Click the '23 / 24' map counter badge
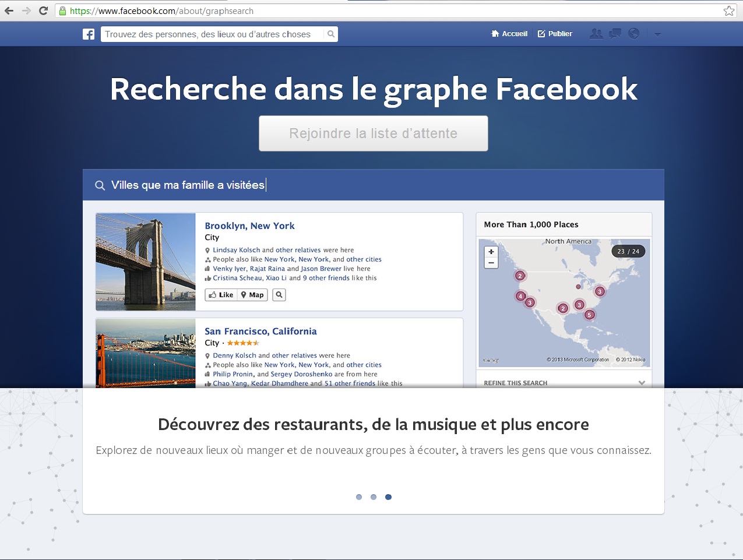Image resolution: width=743 pixels, height=560 pixels. pos(628,251)
